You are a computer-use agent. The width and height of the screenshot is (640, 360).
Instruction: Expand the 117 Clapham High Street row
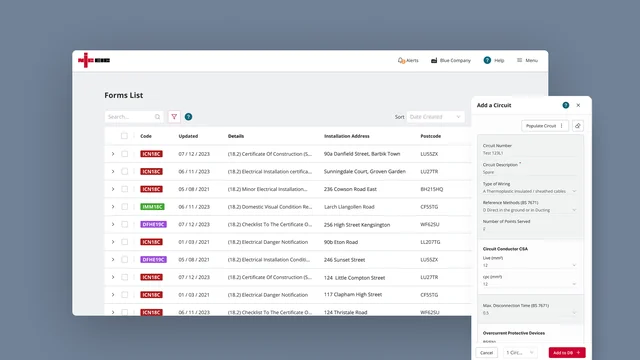(x=113, y=295)
